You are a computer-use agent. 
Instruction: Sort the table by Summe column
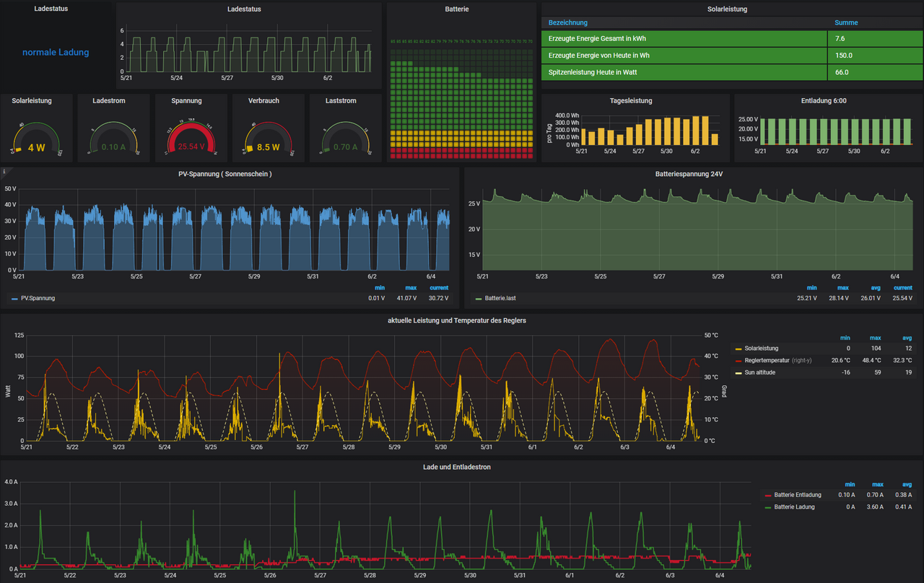[x=846, y=23]
